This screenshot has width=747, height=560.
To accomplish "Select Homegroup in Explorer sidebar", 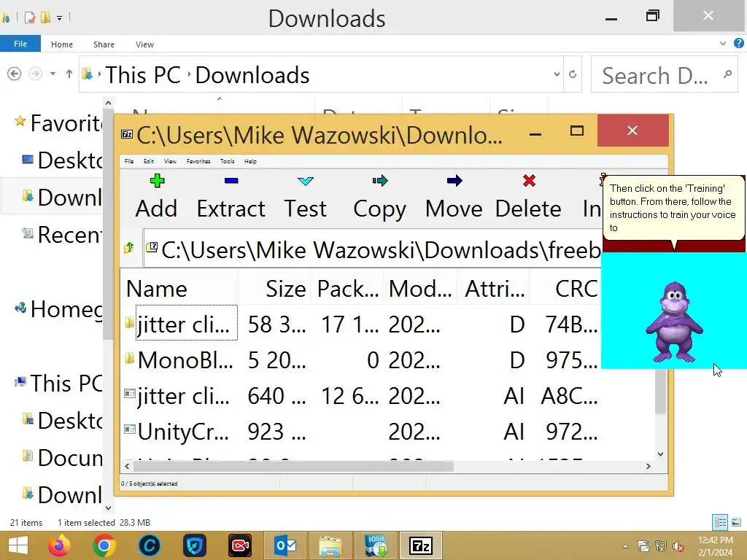I will point(58,309).
